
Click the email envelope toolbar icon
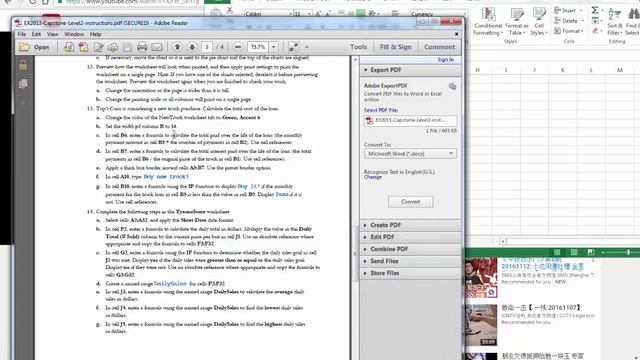(157, 47)
